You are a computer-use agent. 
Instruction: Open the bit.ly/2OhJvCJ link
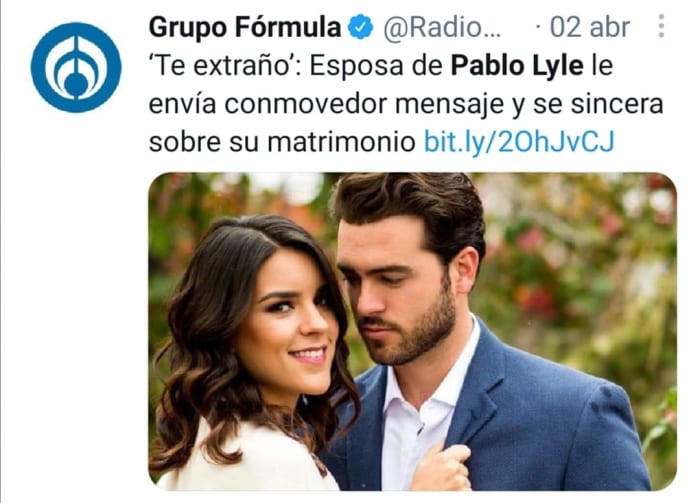coord(519,142)
